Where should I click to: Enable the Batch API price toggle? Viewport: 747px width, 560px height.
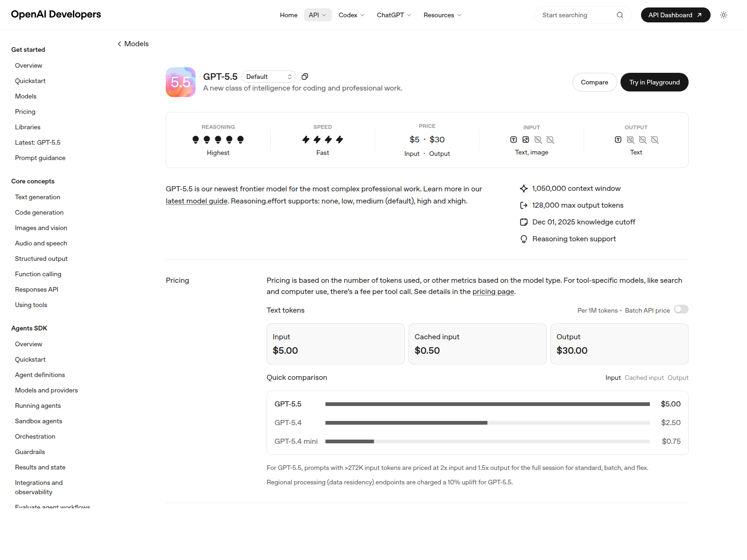click(x=681, y=309)
